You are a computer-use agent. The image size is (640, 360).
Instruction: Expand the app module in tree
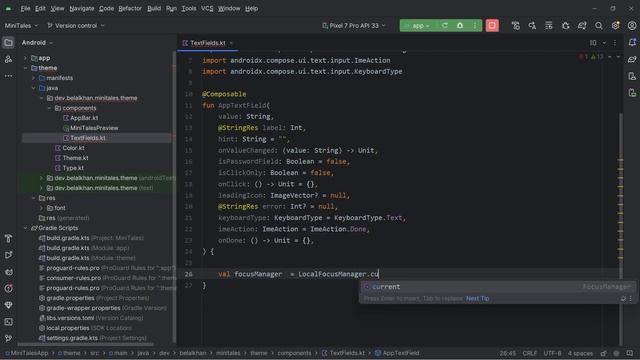coord(25,58)
